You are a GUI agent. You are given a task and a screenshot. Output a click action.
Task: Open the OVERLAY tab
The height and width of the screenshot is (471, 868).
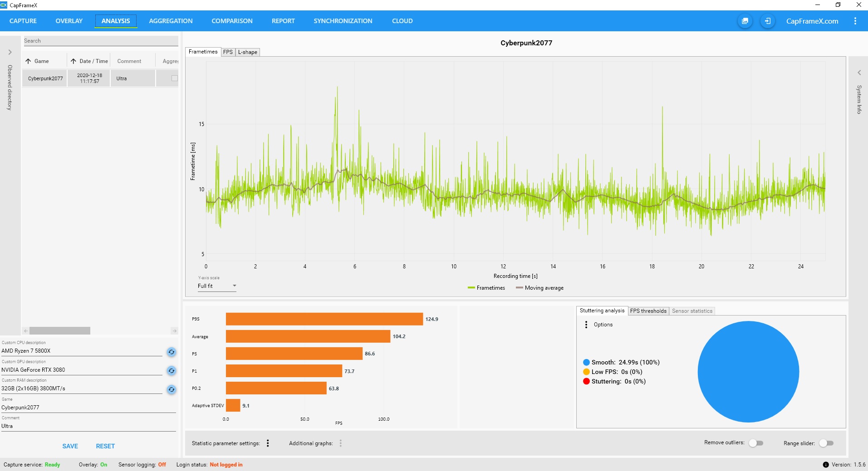(x=69, y=21)
